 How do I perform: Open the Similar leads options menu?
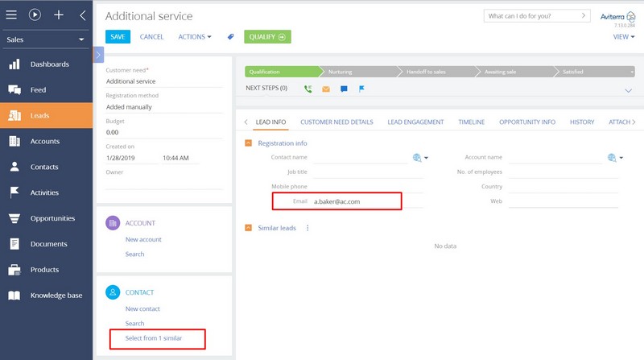(x=308, y=228)
